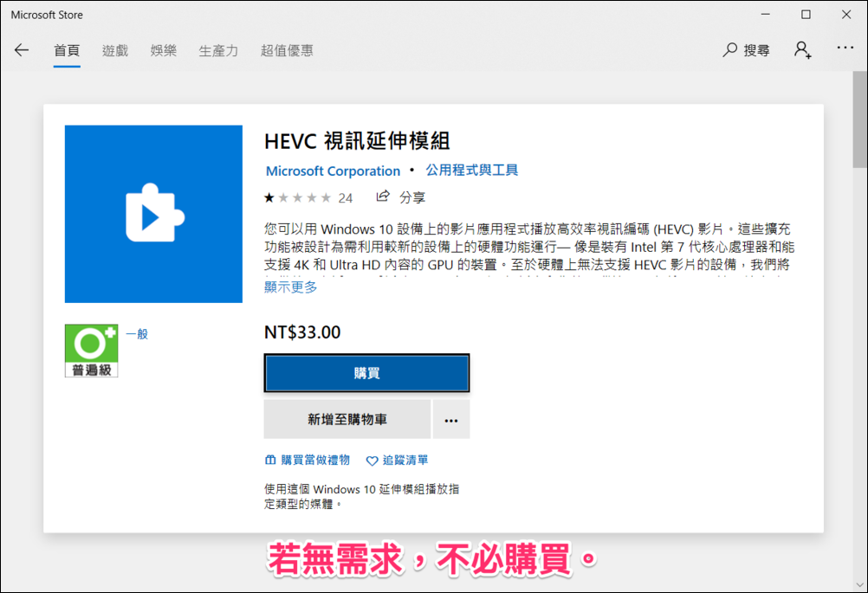The width and height of the screenshot is (868, 593).
Task: Click the 購買當做禮物 link
Action: pos(315,460)
